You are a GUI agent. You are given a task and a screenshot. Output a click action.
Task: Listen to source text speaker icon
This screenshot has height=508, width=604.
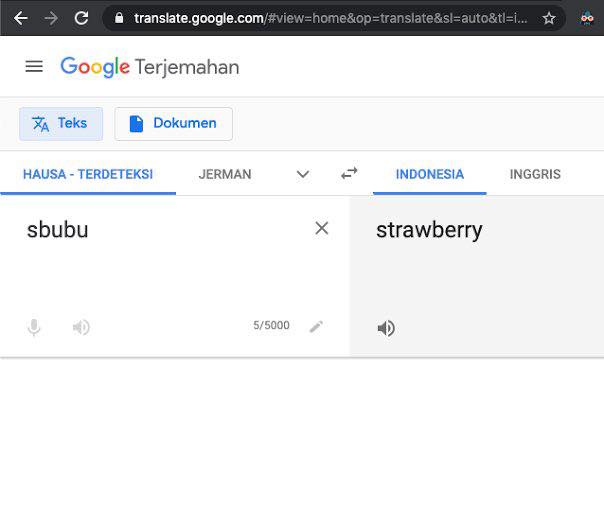click(x=81, y=327)
